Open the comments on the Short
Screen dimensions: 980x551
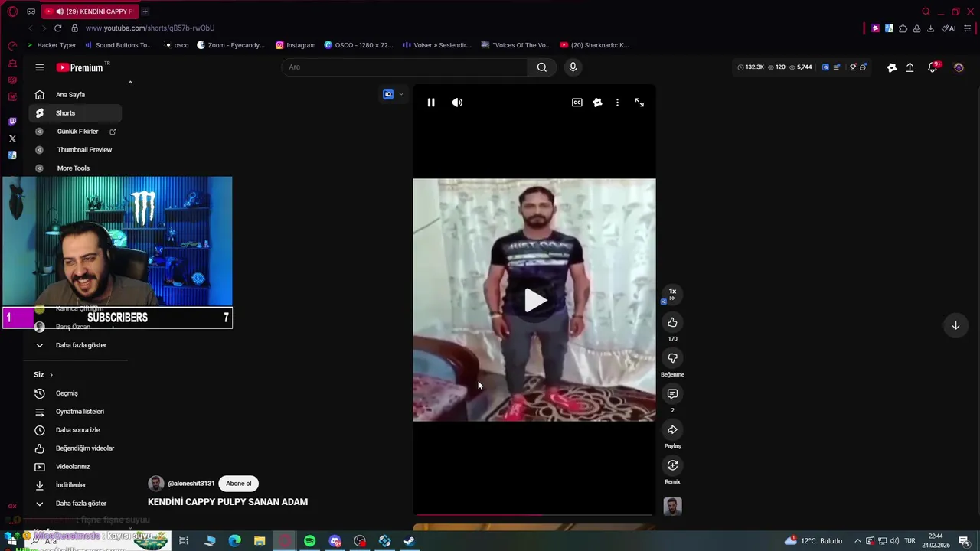point(672,394)
